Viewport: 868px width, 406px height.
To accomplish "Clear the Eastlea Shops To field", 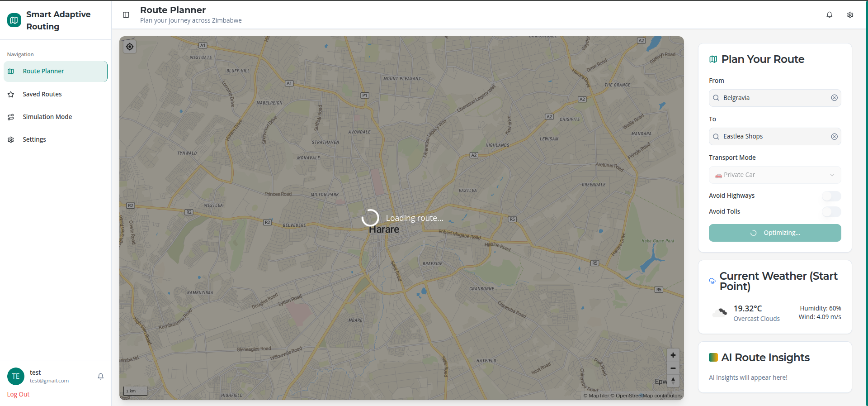I will (834, 137).
